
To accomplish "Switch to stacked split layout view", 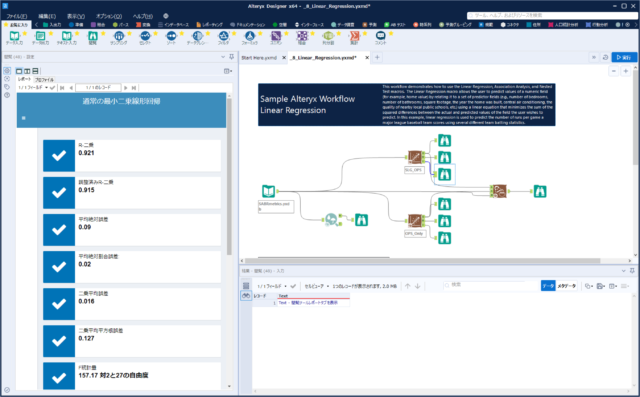I will [35, 71].
